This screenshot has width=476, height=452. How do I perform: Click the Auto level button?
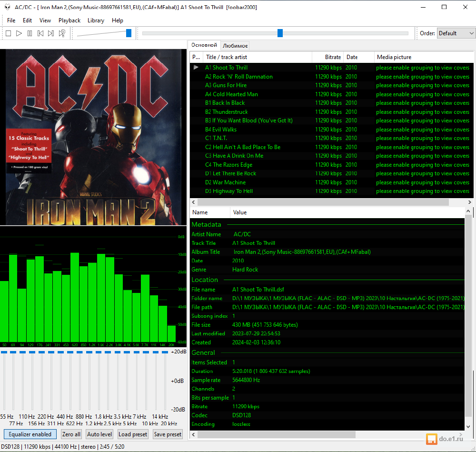pyautogui.click(x=99, y=434)
